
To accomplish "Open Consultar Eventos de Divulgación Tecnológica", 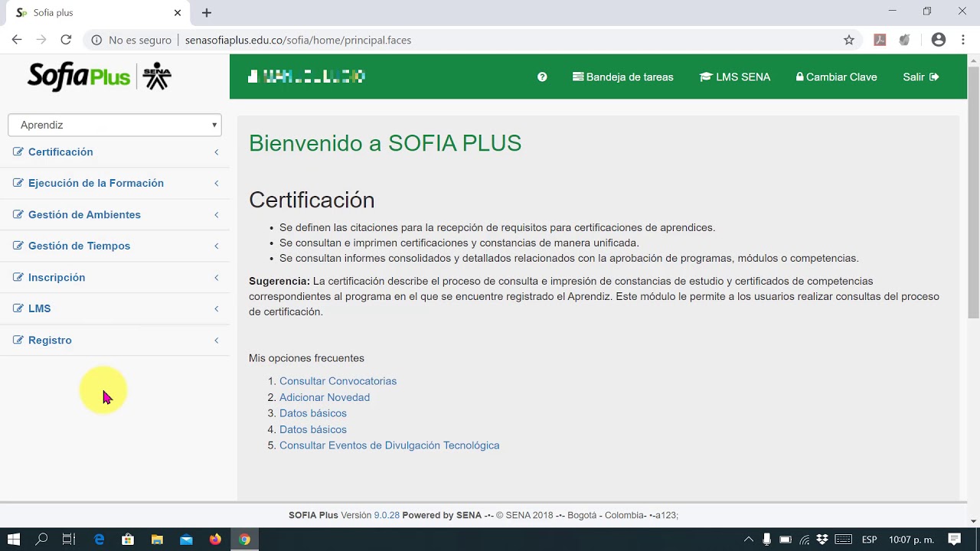I will tap(389, 445).
